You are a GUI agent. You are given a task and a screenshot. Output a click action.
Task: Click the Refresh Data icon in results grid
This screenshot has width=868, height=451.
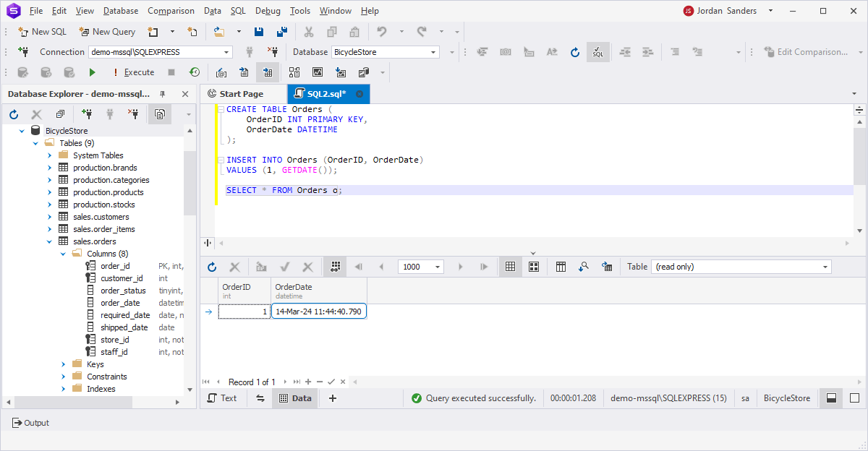tap(212, 267)
